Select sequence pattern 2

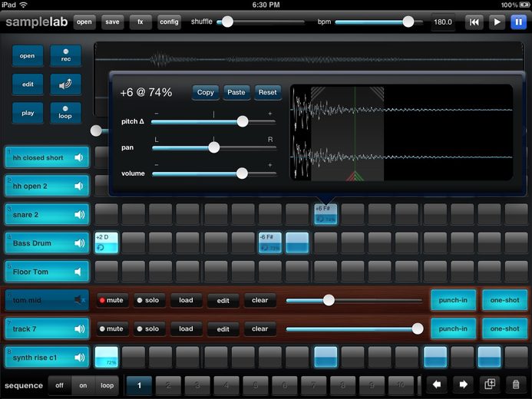168,385
